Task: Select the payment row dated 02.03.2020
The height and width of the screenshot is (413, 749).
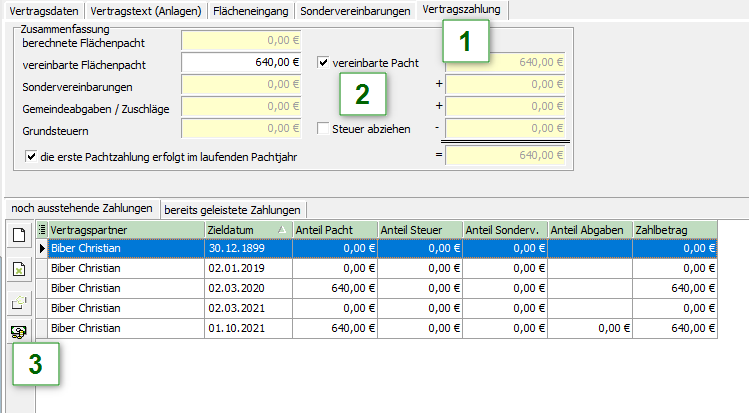Action: (247, 288)
